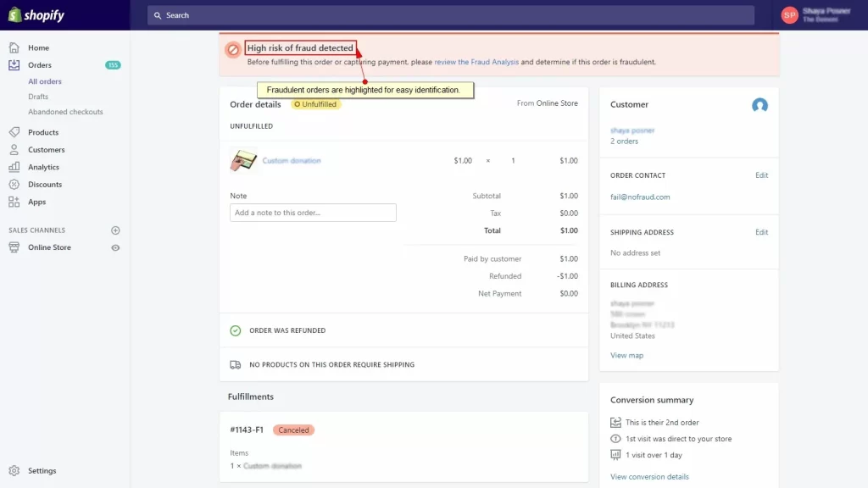Click View map under billing address
The image size is (868, 488).
[x=626, y=355]
